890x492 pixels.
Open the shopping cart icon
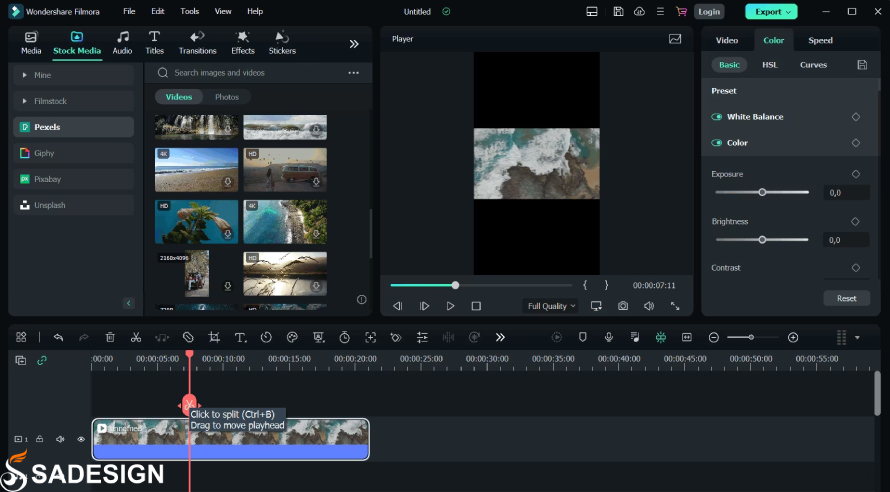coord(681,11)
